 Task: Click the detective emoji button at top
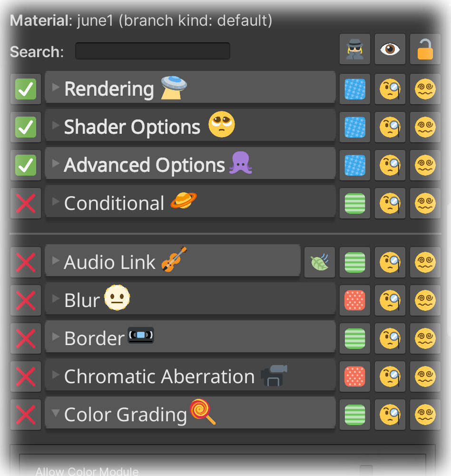click(x=354, y=50)
